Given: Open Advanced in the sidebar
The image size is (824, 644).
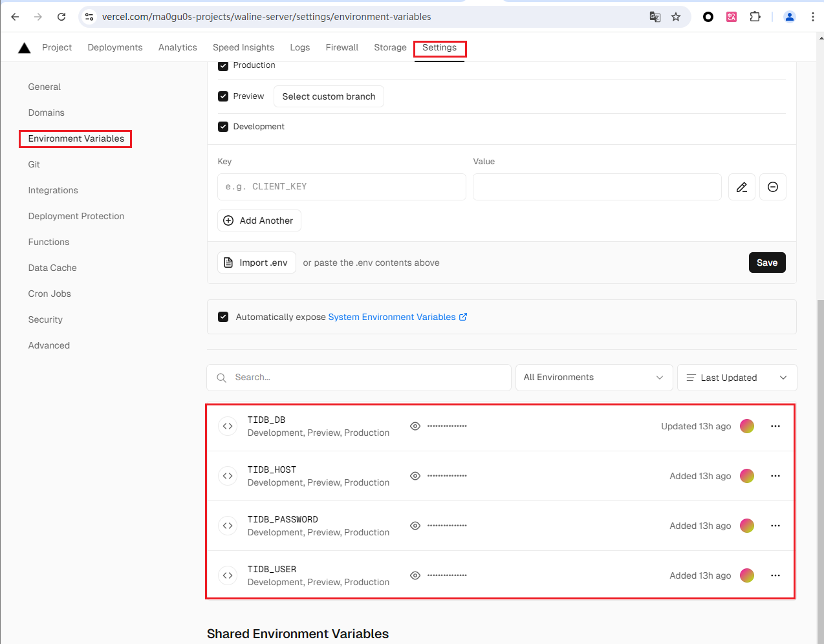Looking at the screenshot, I should [49, 345].
